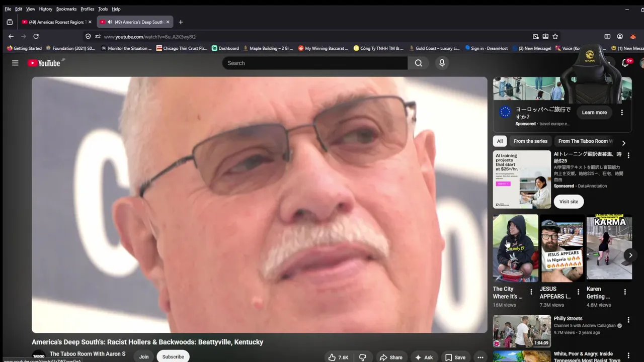Select the 'All' filter chip
Viewport: 644px width, 362px height.
pyautogui.click(x=500, y=141)
